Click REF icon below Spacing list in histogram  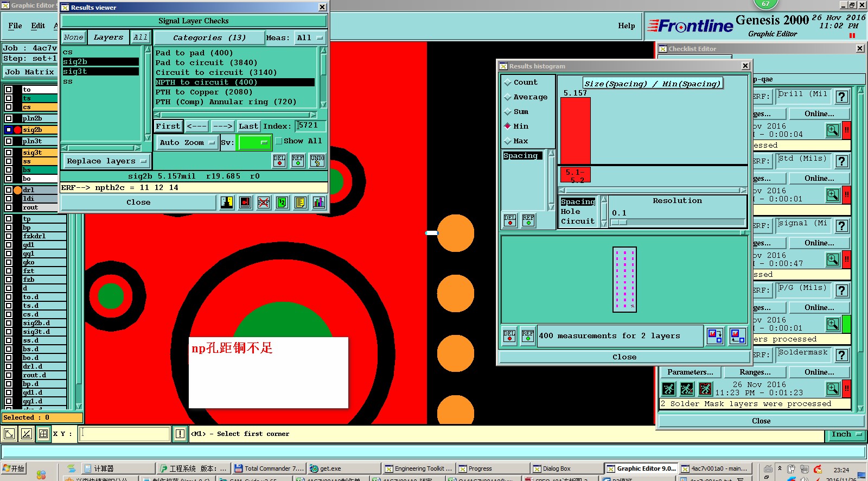pos(528,220)
